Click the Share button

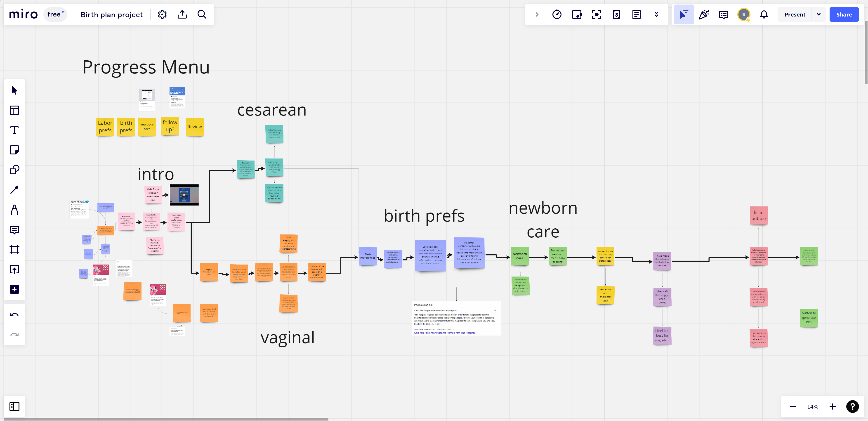pos(844,14)
